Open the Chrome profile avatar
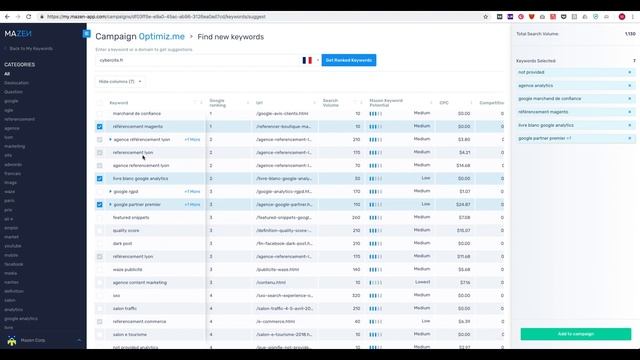This screenshot has width=640, height=360. point(622,17)
